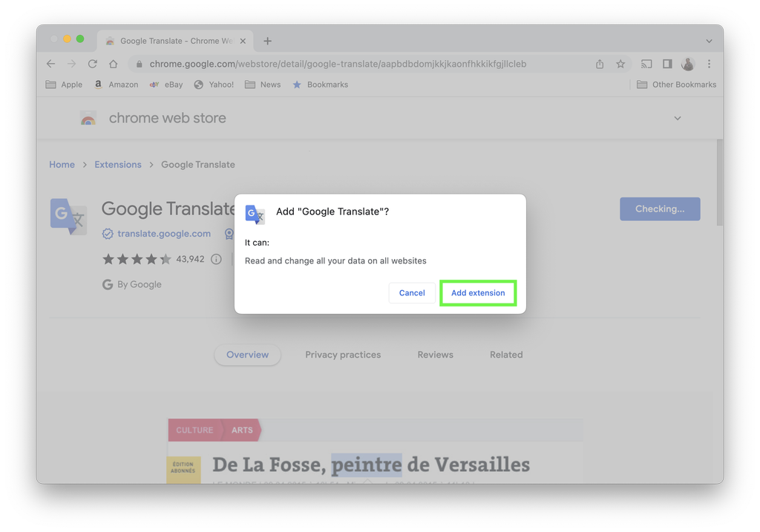Click the Chrome Web Store logo
This screenshot has width=760, height=532.
(88, 118)
